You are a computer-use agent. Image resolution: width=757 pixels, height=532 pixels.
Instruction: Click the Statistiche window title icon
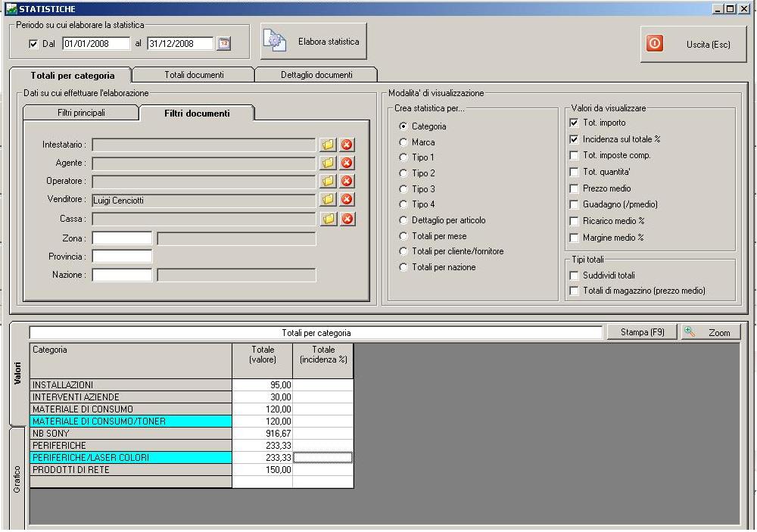tap(11, 8)
